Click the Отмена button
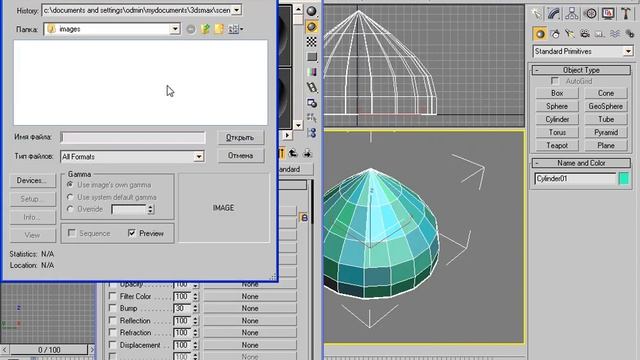640x360 pixels. tap(240, 156)
